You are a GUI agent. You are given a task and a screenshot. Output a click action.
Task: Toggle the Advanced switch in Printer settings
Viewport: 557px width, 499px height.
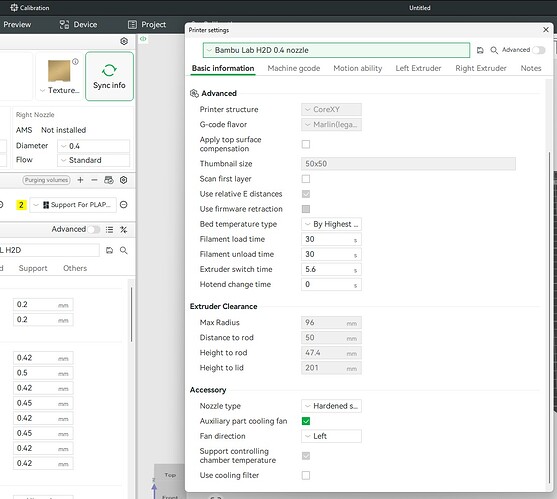[x=539, y=50]
